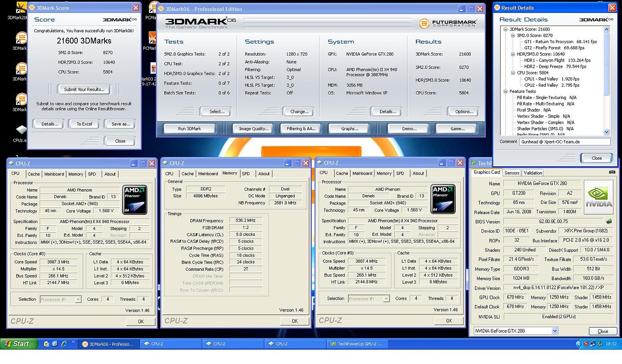Expand the quick launch chevron on taskbar
Screen dimensions: 622x364
pos(73,342)
